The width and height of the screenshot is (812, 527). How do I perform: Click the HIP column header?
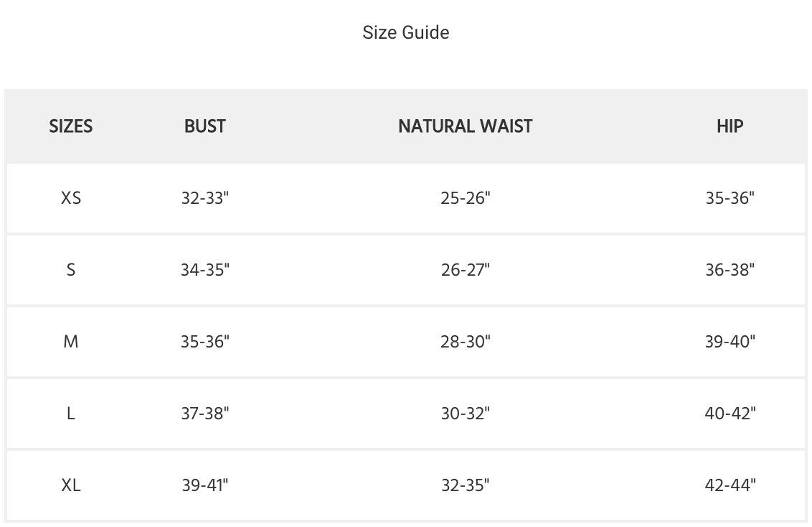730,126
